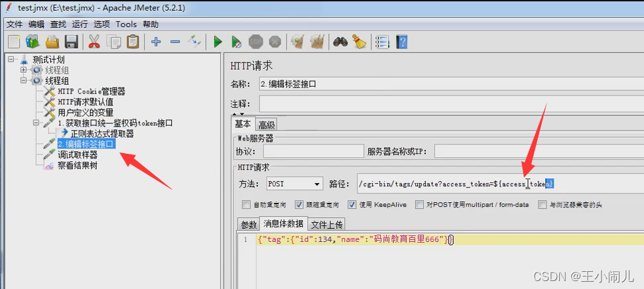Click the New test plan toolbar icon
Screen dimensions: 644x289
[x=15, y=42]
